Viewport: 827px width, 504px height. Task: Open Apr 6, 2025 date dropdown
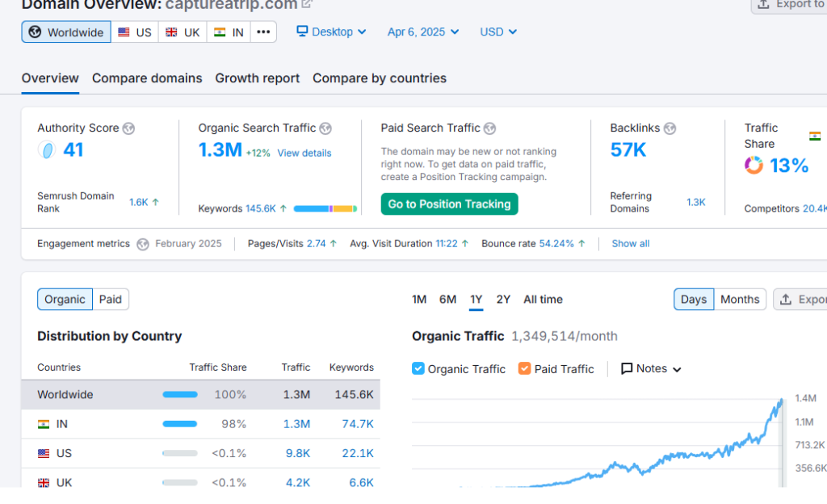click(x=423, y=31)
